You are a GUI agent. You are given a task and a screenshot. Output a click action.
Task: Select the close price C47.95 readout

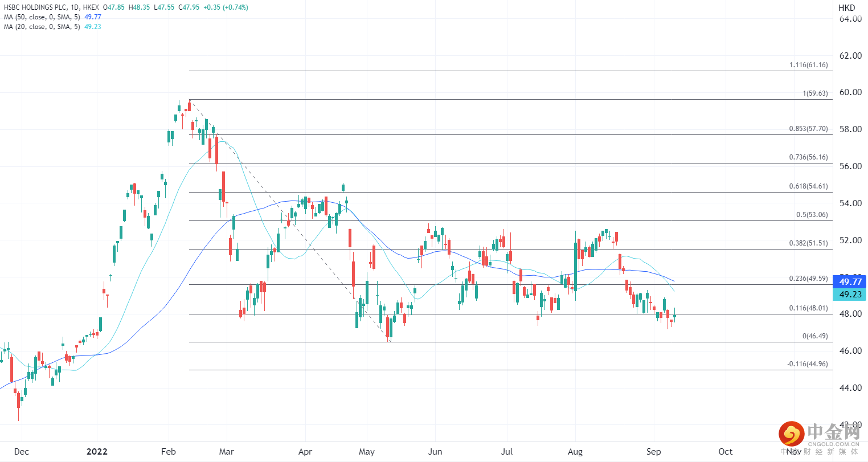tap(189, 7)
